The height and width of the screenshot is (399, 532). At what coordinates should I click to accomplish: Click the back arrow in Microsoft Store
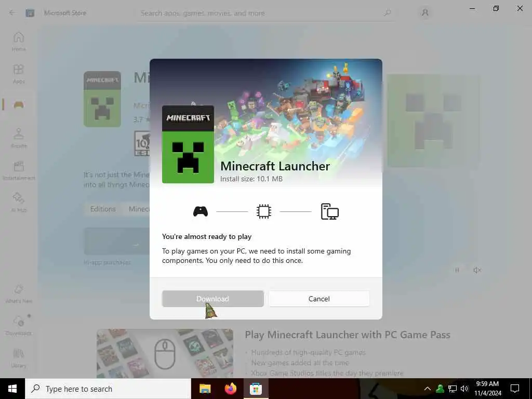(12, 13)
